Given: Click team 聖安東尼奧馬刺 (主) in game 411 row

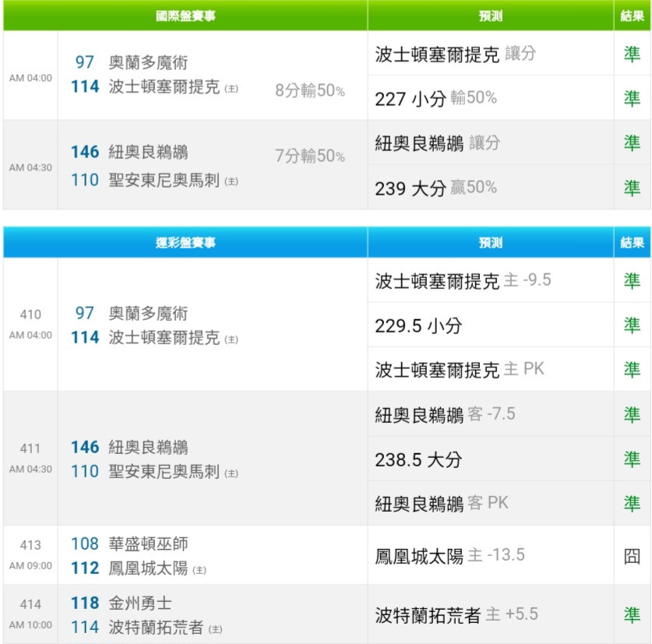Looking at the screenshot, I should pos(174,471).
